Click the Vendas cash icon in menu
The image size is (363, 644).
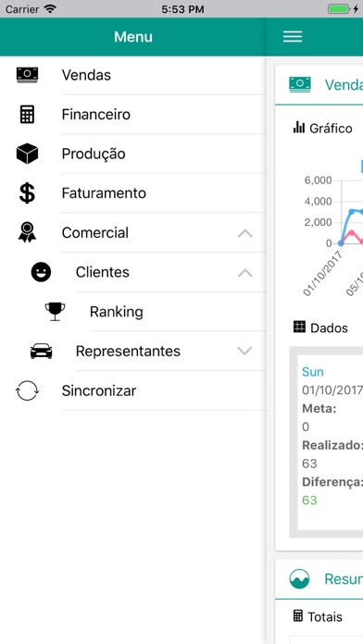pyautogui.click(x=27, y=75)
